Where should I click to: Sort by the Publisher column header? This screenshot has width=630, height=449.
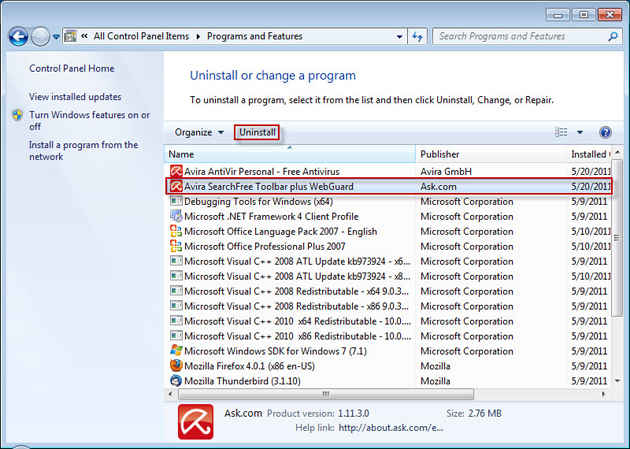click(x=491, y=154)
